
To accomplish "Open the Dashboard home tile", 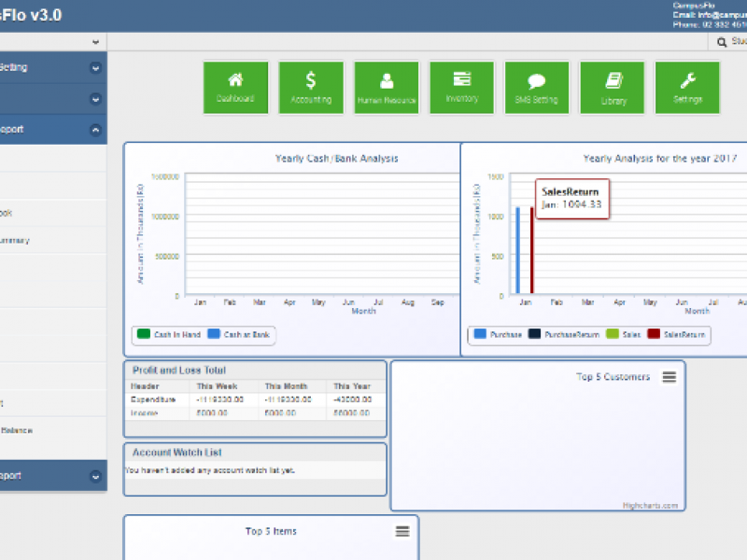I will point(235,88).
